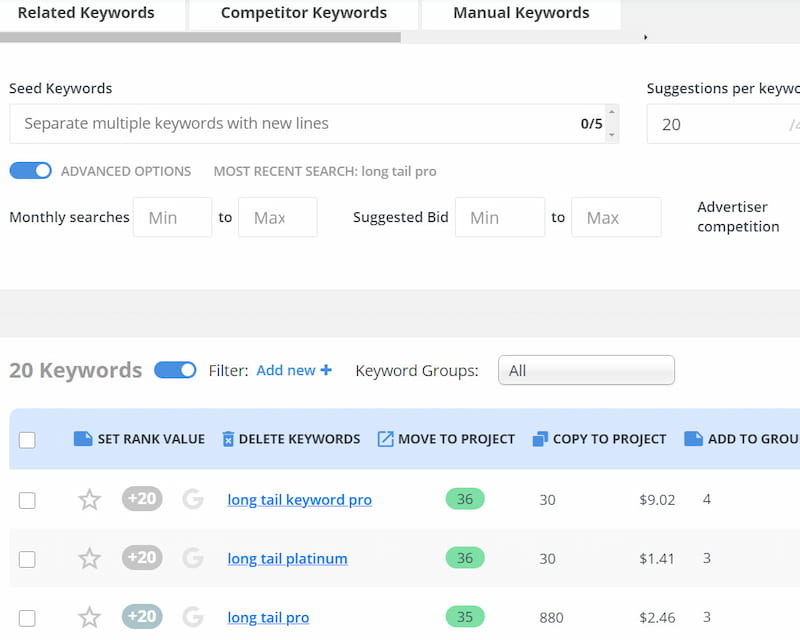The image size is (800, 640).
Task: Click the horizontal scrollbar under the tabs
Action: click(200, 38)
